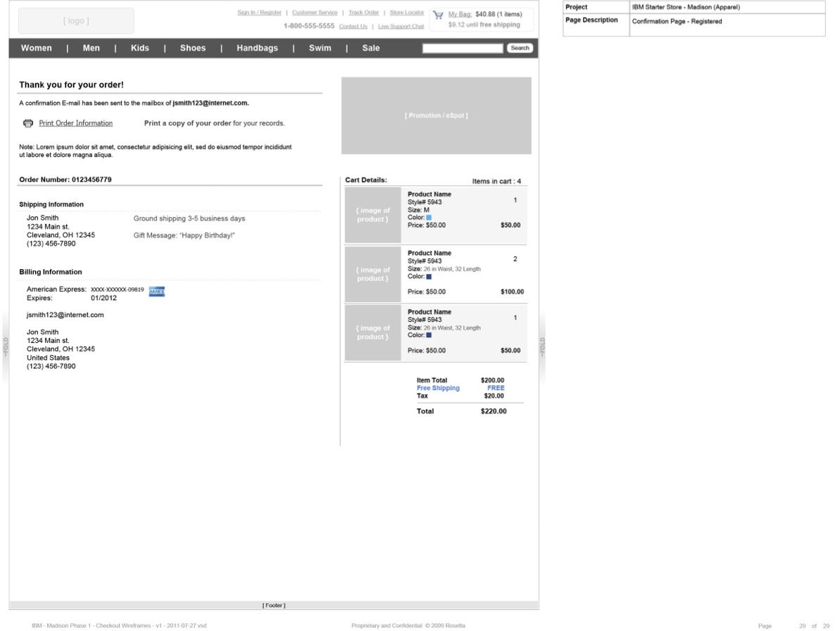Click the logo placeholder

pyautogui.click(x=76, y=21)
